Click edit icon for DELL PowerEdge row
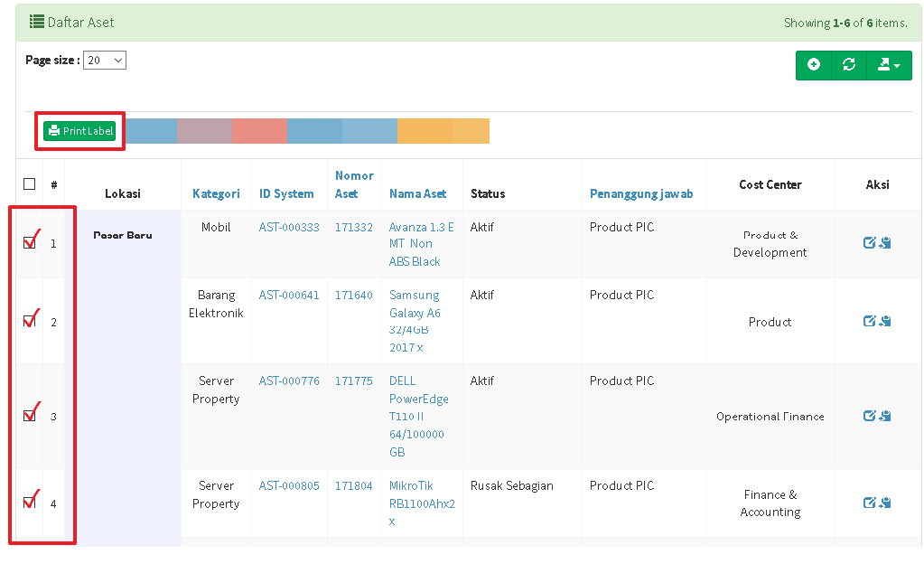This screenshot has width=924, height=564. click(870, 416)
